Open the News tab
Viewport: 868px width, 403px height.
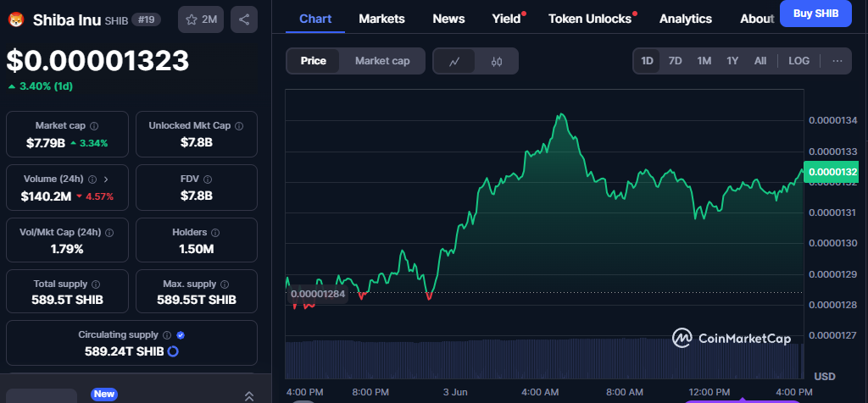click(x=449, y=19)
